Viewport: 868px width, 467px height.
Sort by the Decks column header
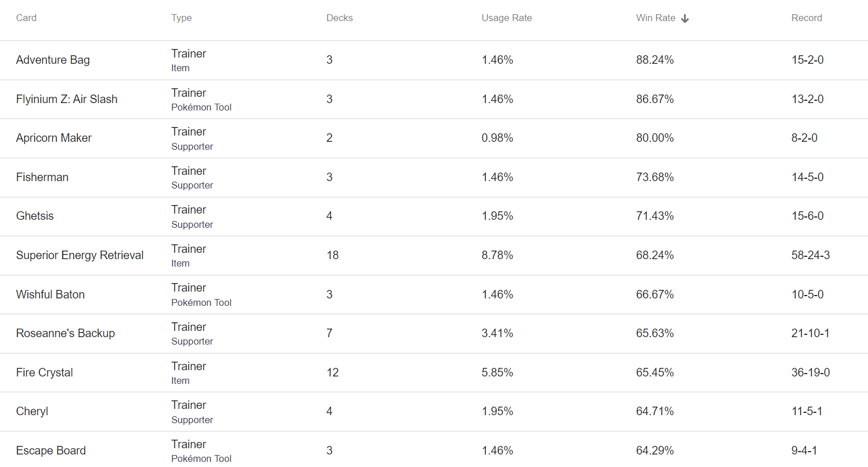(x=339, y=18)
